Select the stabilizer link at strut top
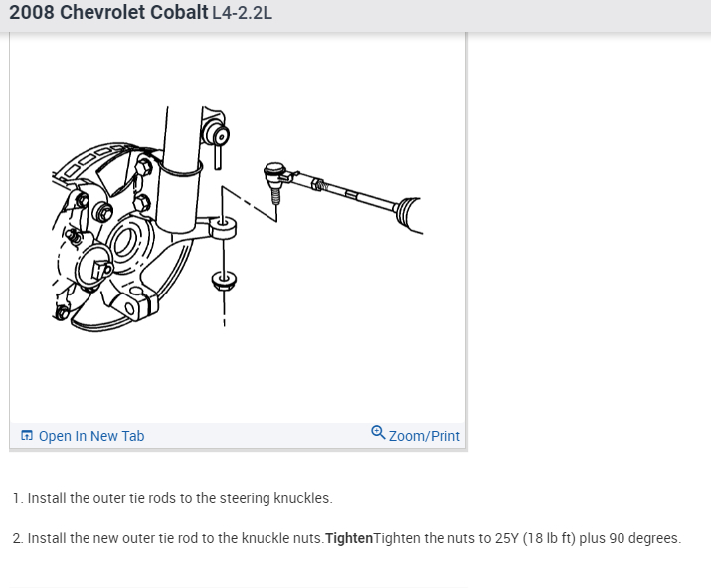 point(217,138)
